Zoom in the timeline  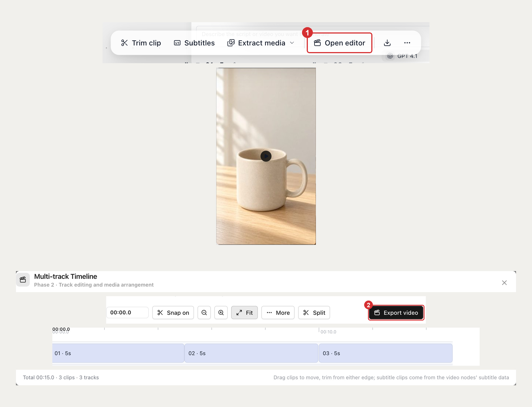(221, 313)
